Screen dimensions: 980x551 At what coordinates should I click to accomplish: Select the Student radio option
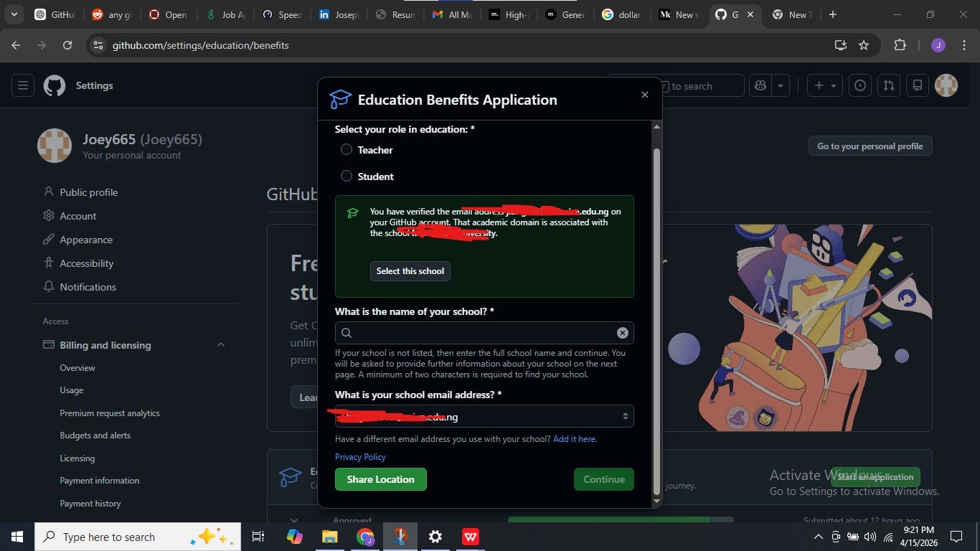pyautogui.click(x=347, y=176)
